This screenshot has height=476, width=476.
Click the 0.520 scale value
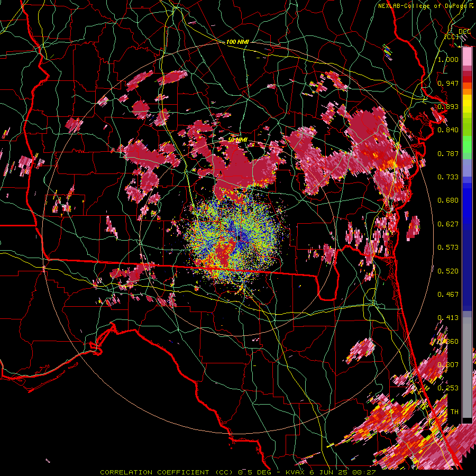pyautogui.click(x=448, y=271)
